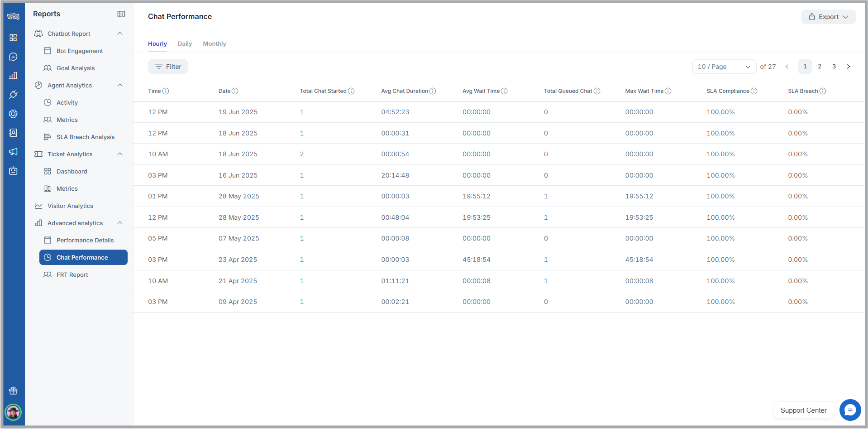This screenshot has height=429, width=868.
Task: Click the Filter button
Action: coord(168,67)
